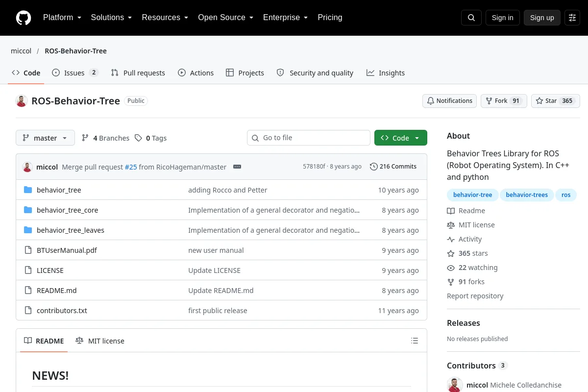Click the eye icon next to 22 watching
The image size is (588, 392).
pos(451,268)
